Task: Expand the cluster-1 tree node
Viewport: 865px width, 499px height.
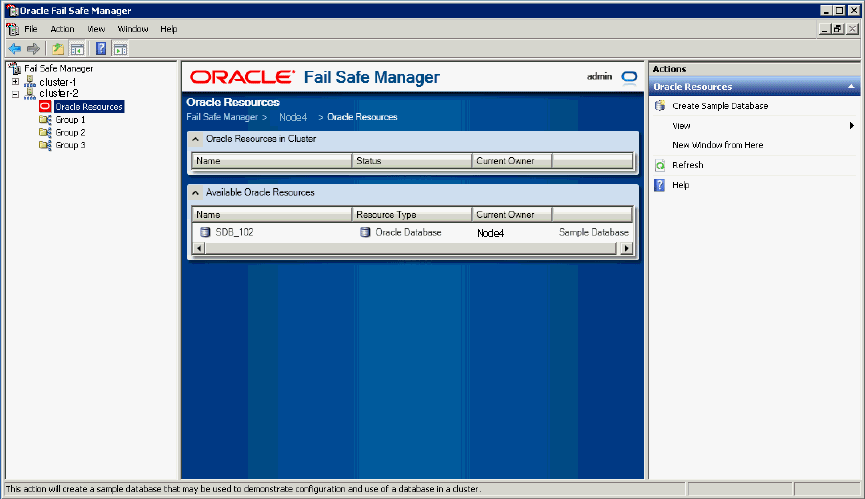Action: 15,82
